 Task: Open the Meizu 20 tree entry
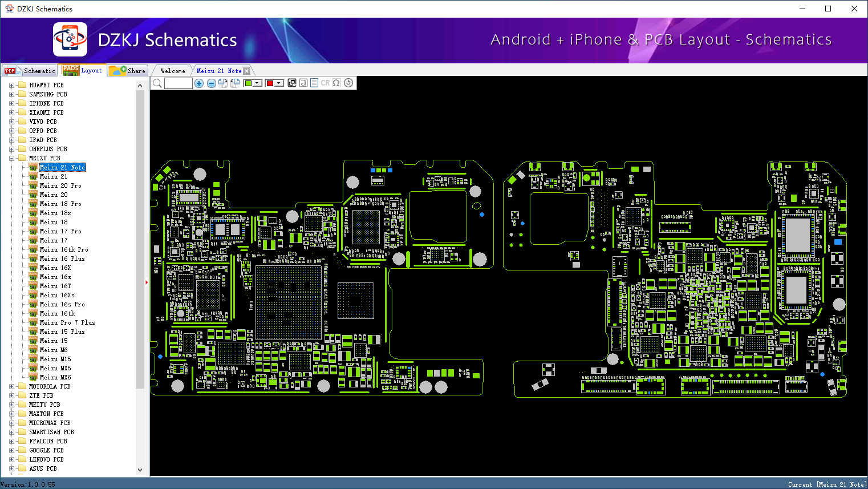click(54, 195)
